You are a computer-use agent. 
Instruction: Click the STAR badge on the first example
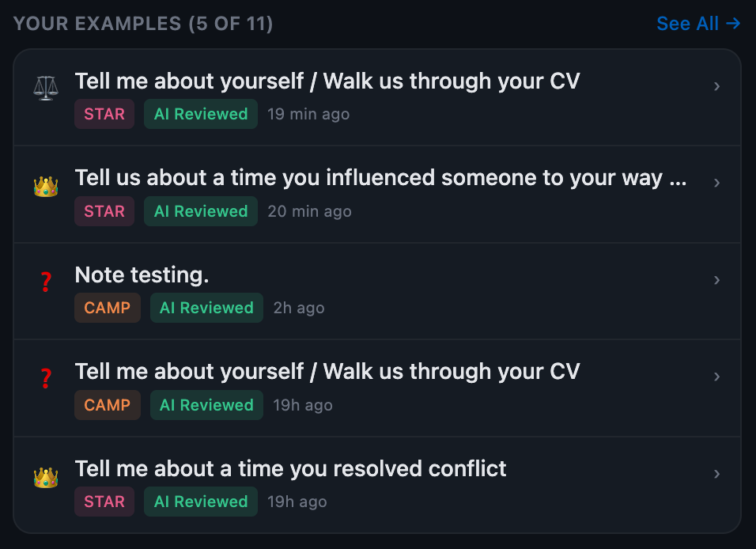[104, 114]
